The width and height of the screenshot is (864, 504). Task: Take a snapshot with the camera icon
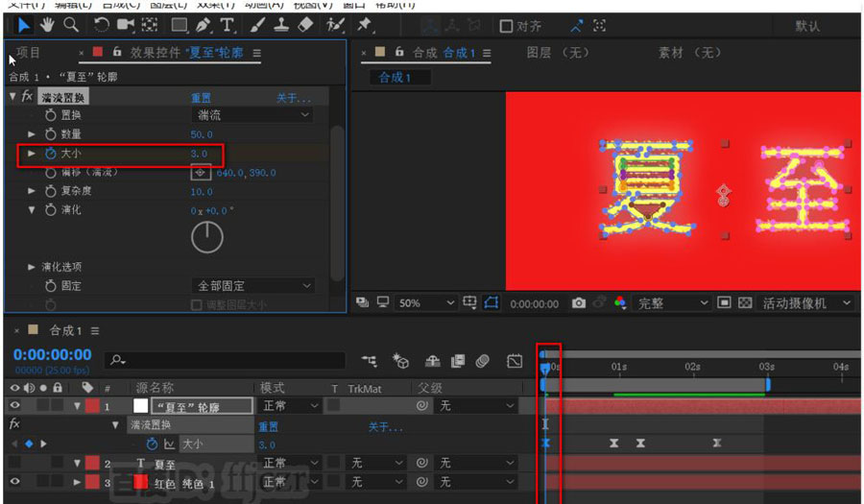coord(579,303)
